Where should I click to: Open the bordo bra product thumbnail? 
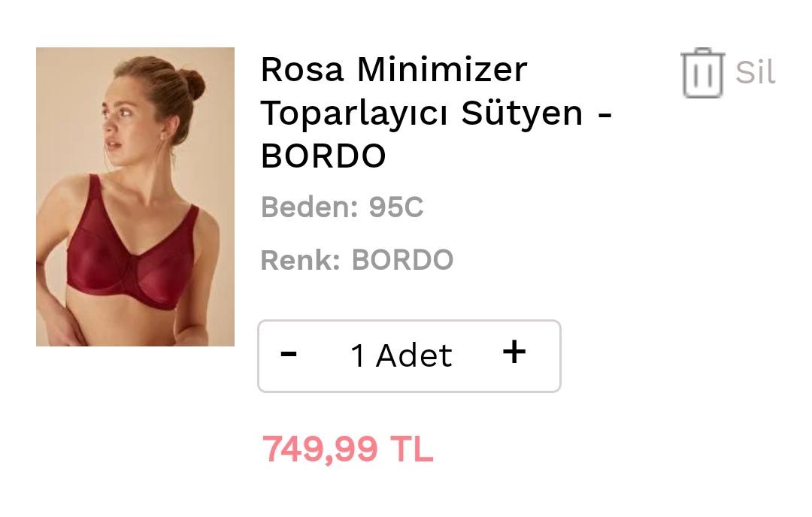[135, 197]
